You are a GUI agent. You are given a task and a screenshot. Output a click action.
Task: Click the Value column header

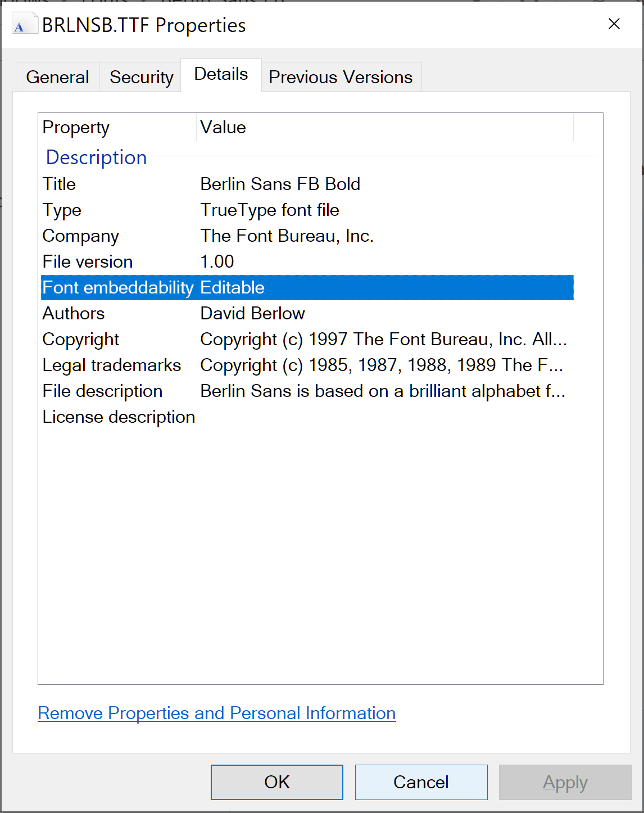pyautogui.click(x=223, y=127)
